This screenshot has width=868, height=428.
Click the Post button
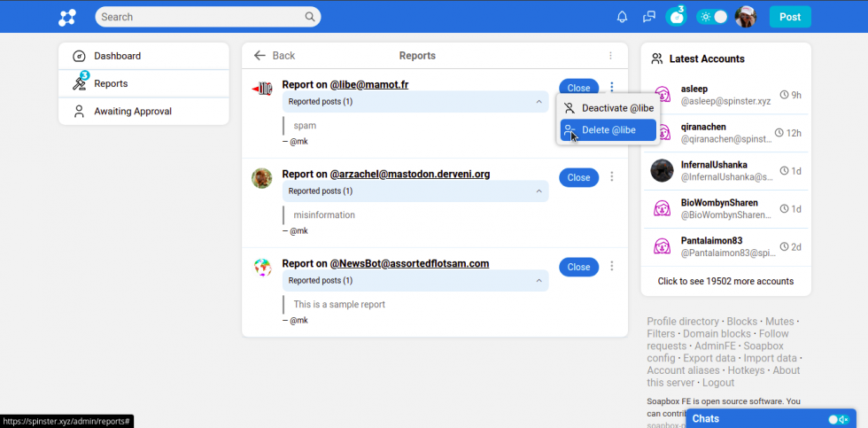[x=790, y=17]
